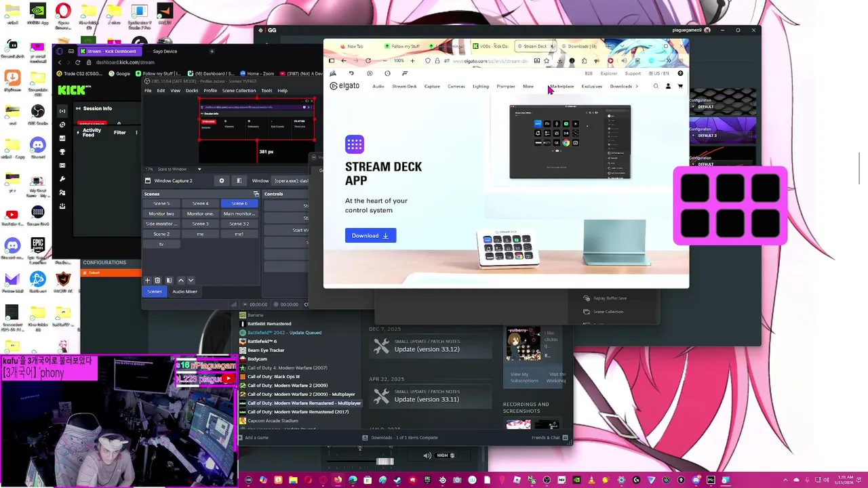Click Elgato site search icon
The height and width of the screenshot is (488, 868).
[x=656, y=86]
